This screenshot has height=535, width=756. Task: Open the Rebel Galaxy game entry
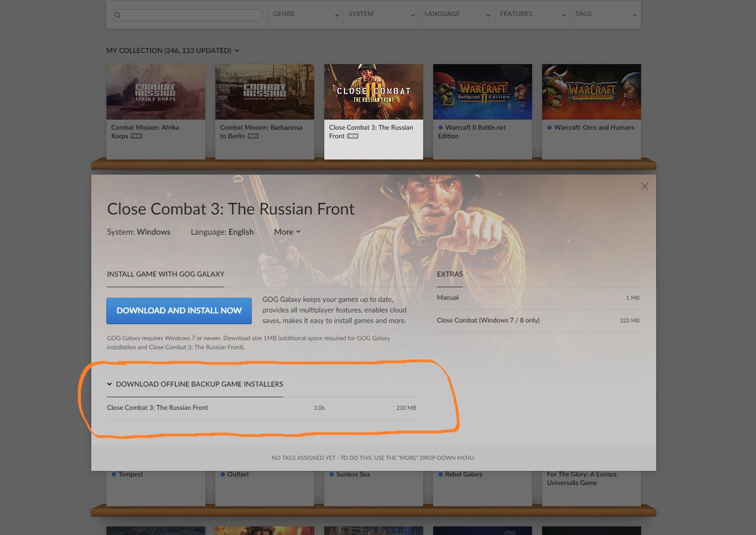[483, 488]
